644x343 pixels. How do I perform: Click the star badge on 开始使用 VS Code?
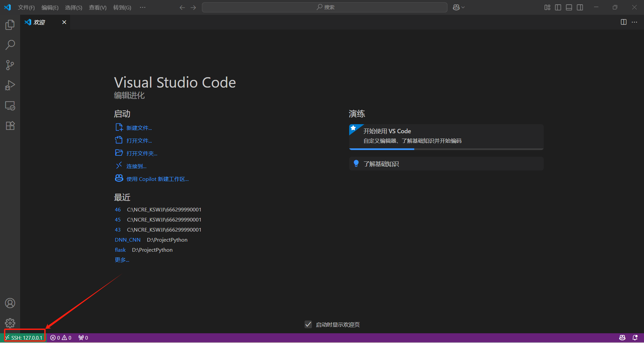[353, 128]
